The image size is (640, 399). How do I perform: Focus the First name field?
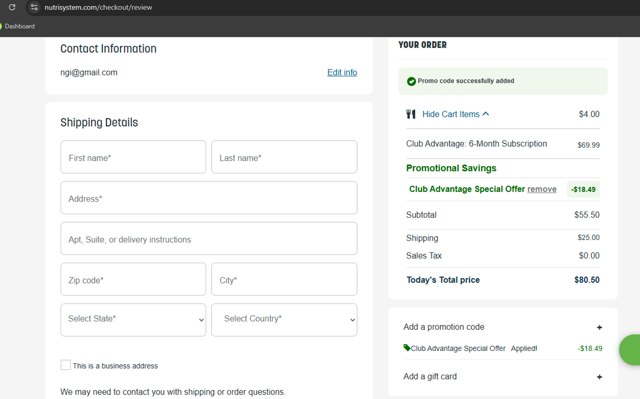pos(133,157)
